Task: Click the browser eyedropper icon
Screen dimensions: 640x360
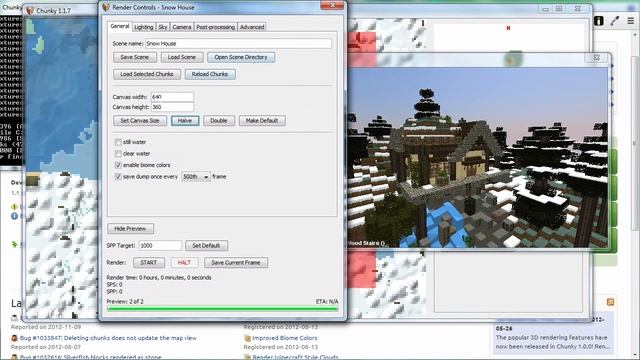Action: tap(615, 21)
